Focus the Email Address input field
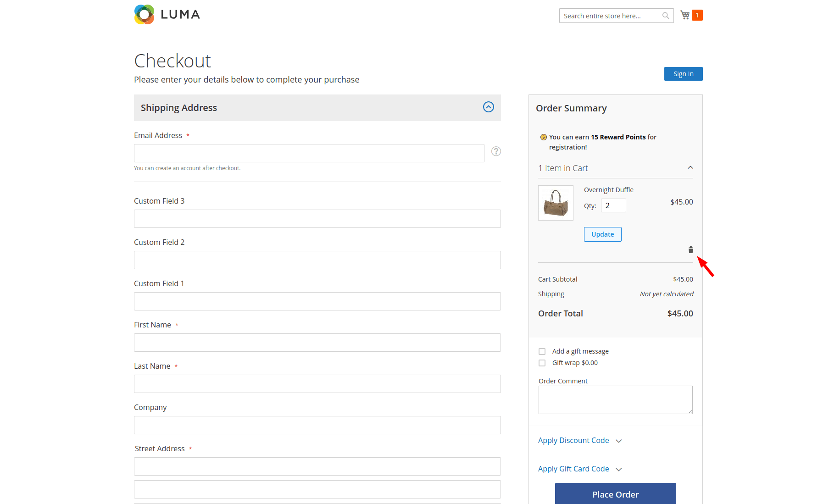Screen dimensions: 840x504 (309, 153)
